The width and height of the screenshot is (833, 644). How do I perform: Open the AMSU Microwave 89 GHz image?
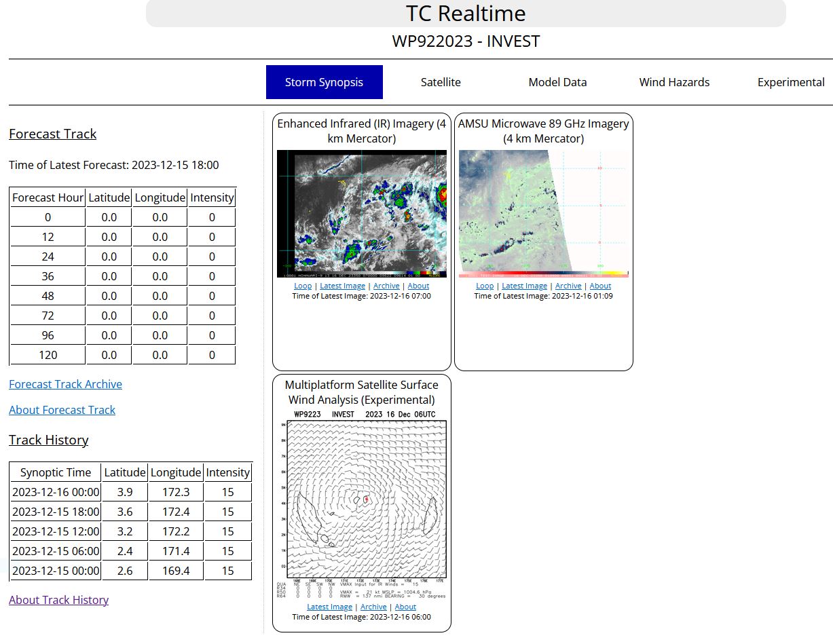coord(543,213)
